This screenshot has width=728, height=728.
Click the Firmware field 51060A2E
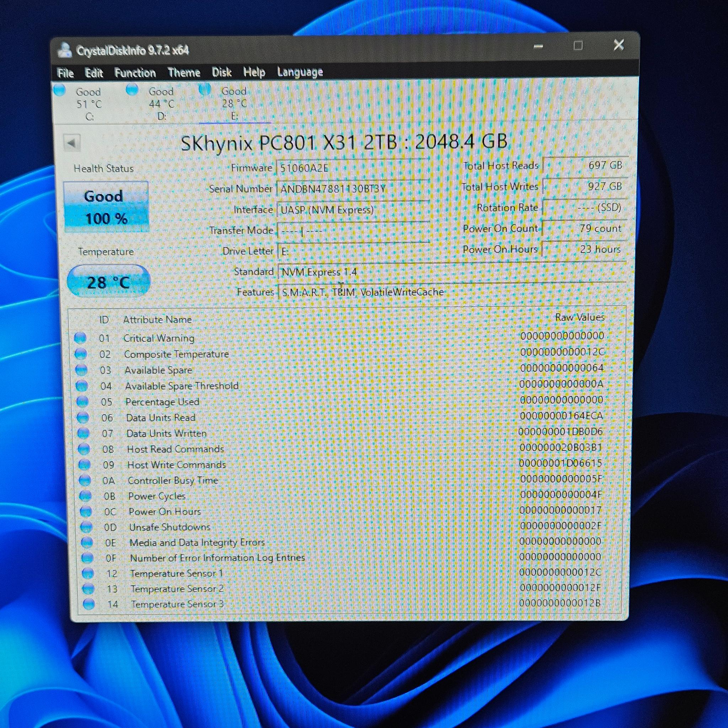[353, 168]
